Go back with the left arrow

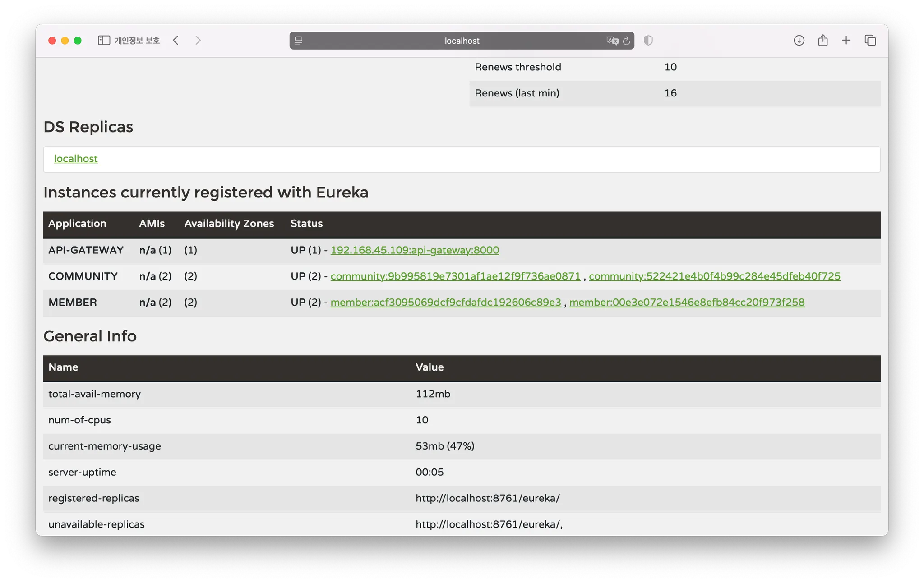(x=176, y=41)
